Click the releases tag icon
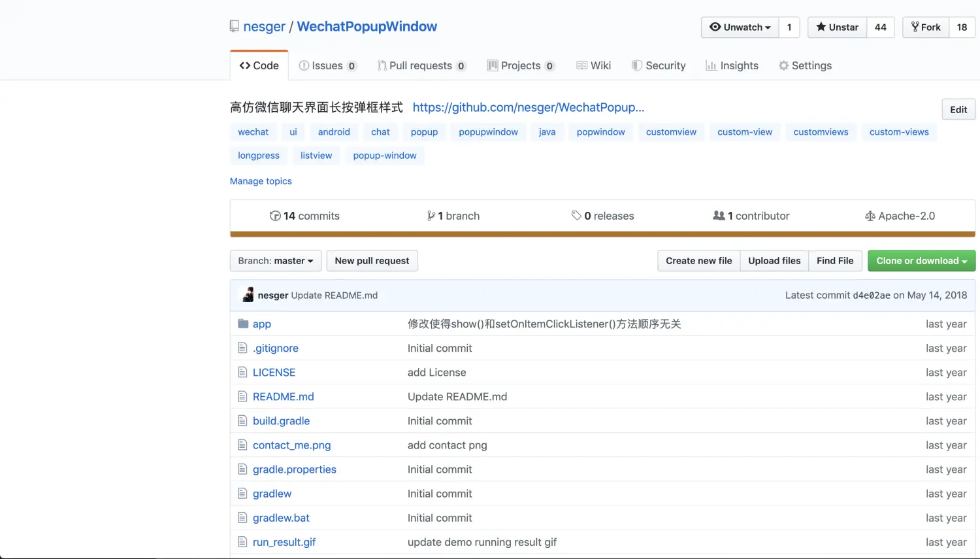Viewport: 980px width, 559px height. coord(576,215)
